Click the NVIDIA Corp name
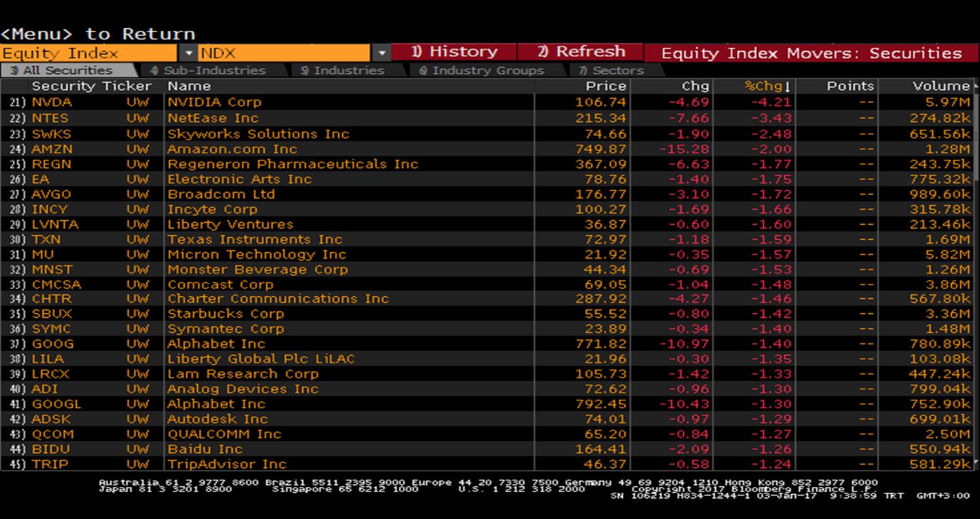The image size is (980, 519). 214,102
